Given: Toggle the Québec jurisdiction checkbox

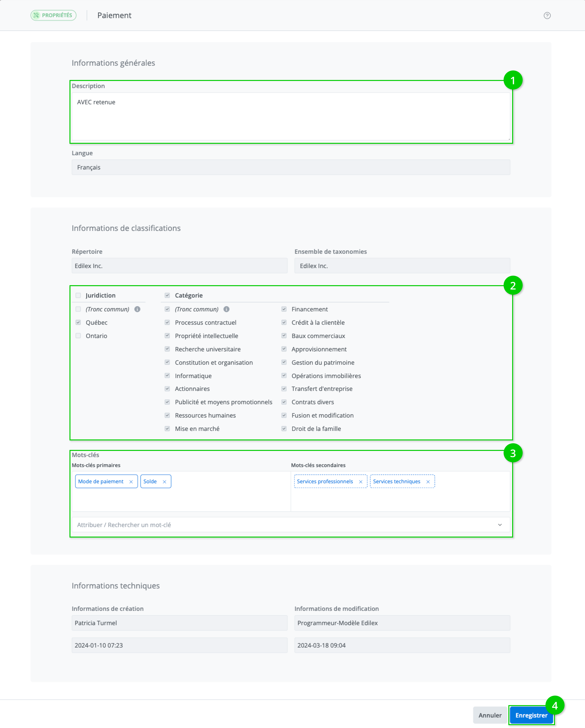Looking at the screenshot, I should [78, 323].
